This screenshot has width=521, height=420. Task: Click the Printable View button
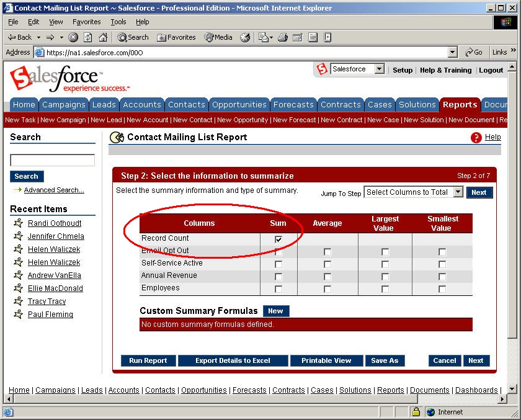[326, 360]
